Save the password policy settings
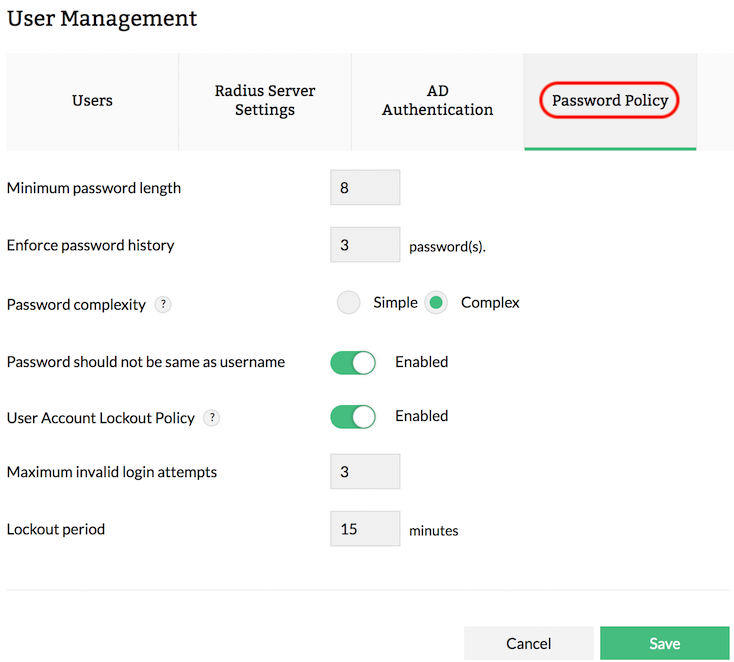Image resolution: width=734 pixels, height=662 pixels. (664, 644)
